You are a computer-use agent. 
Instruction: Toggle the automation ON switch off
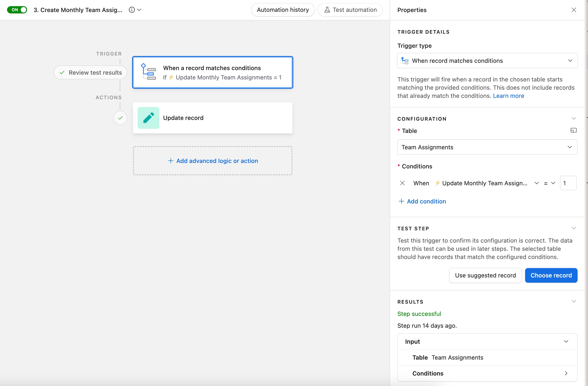[x=17, y=10]
